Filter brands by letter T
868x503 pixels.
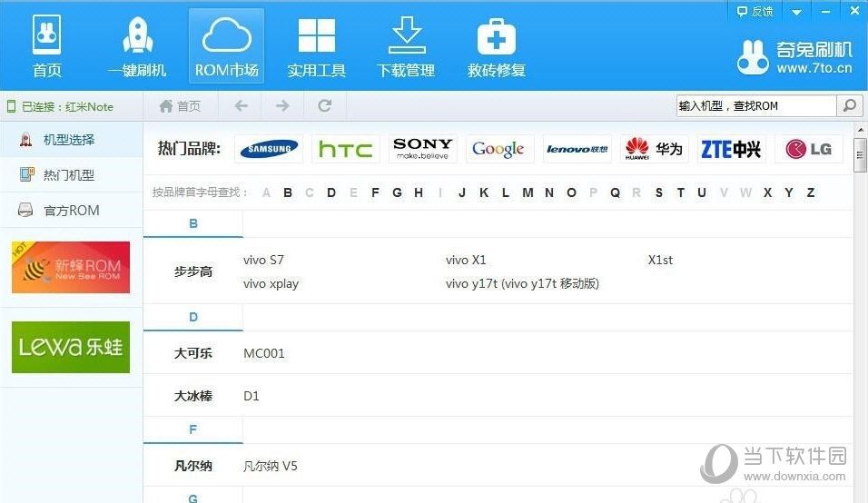(680, 192)
